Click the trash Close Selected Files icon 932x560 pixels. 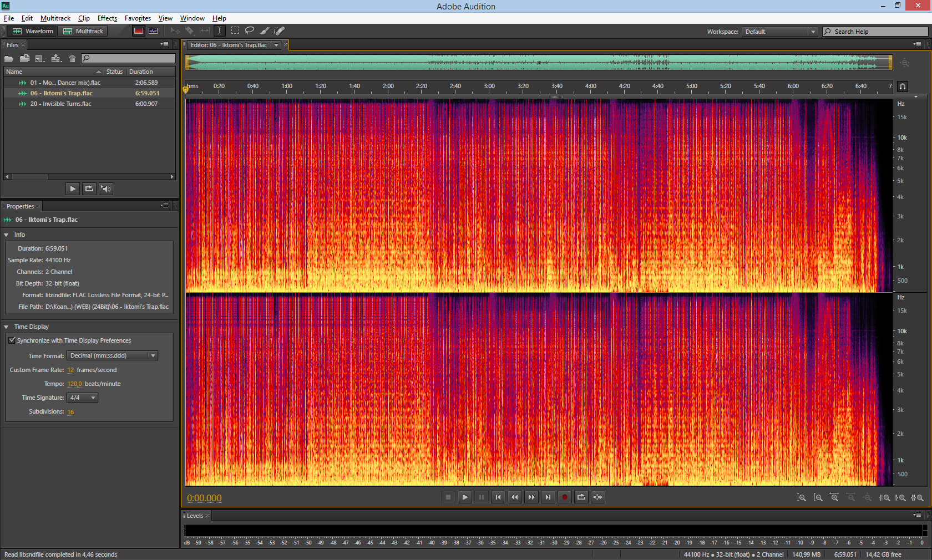pyautogui.click(x=72, y=58)
